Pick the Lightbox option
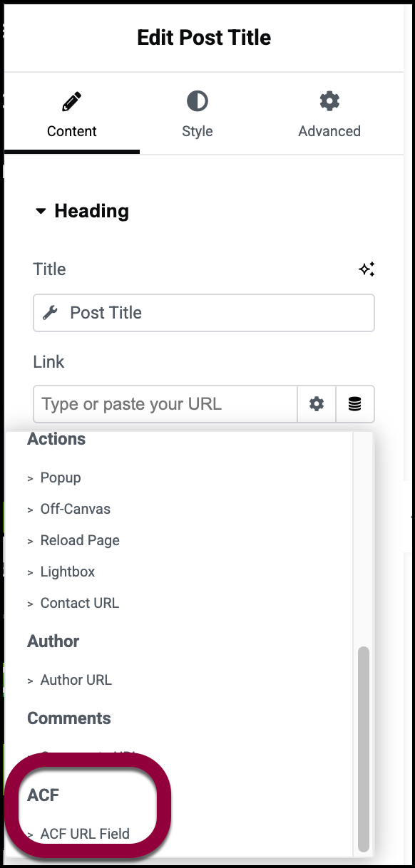 pyautogui.click(x=68, y=572)
